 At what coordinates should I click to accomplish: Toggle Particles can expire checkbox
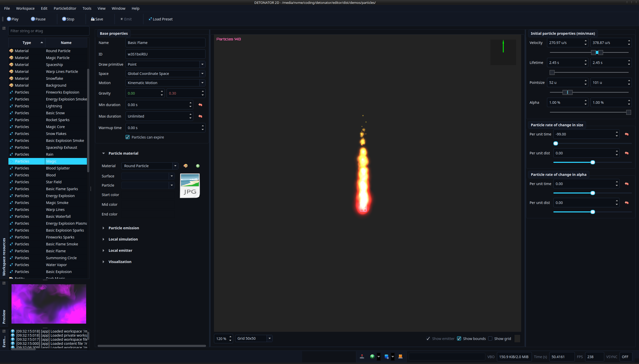pyautogui.click(x=128, y=137)
